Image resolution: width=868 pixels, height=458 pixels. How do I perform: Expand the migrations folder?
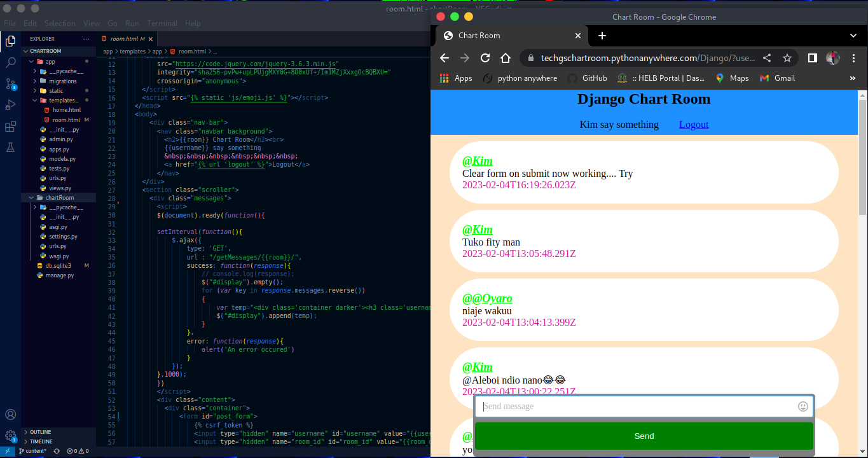coord(62,81)
